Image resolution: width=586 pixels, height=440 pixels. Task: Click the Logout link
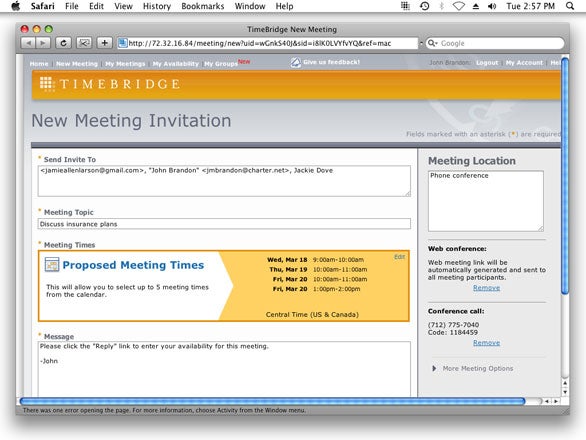[487, 63]
